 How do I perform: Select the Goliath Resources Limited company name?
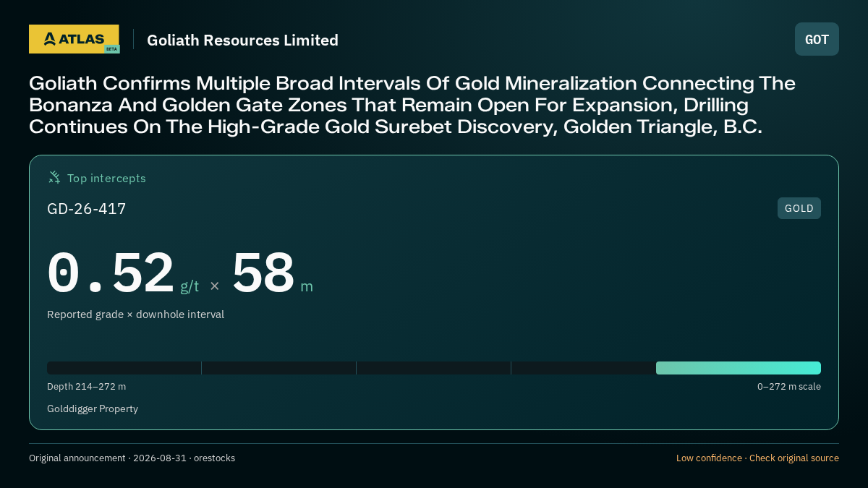pos(242,40)
